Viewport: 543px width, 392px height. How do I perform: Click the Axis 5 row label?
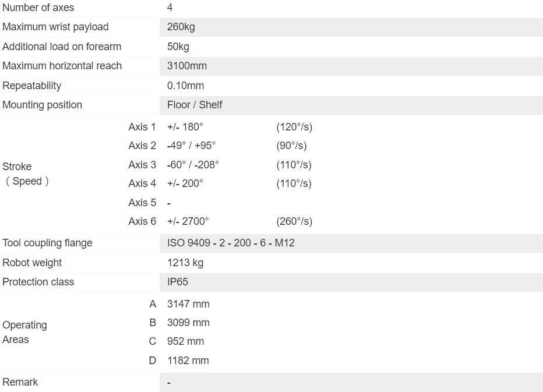tap(142, 203)
